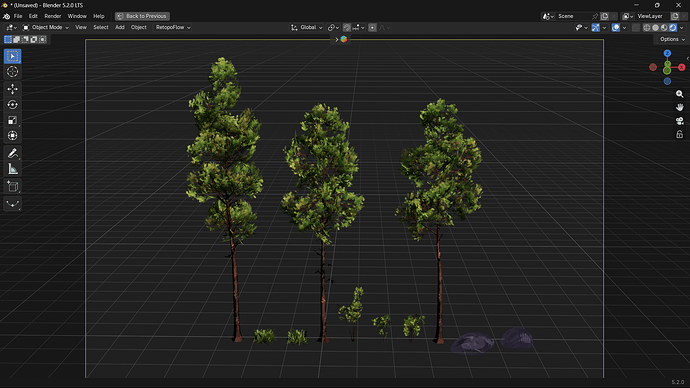690x388 pixels.
Task: Open object visibility and selectability dropdown
Action: (x=581, y=27)
